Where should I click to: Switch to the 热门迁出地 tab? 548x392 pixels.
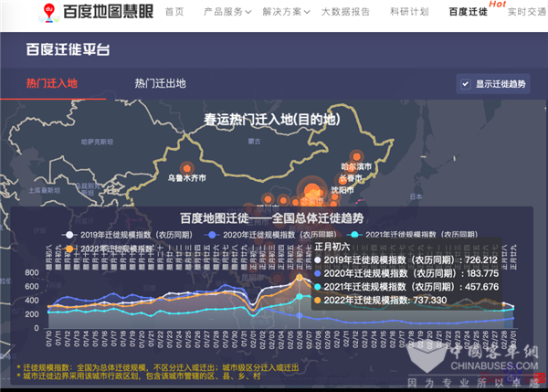coord(161,83)
